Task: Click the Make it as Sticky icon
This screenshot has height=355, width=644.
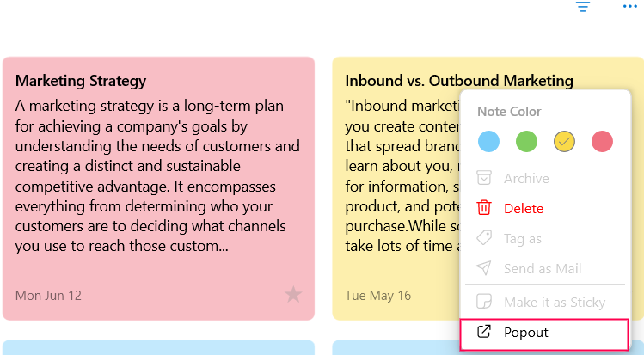Action: 484,302
